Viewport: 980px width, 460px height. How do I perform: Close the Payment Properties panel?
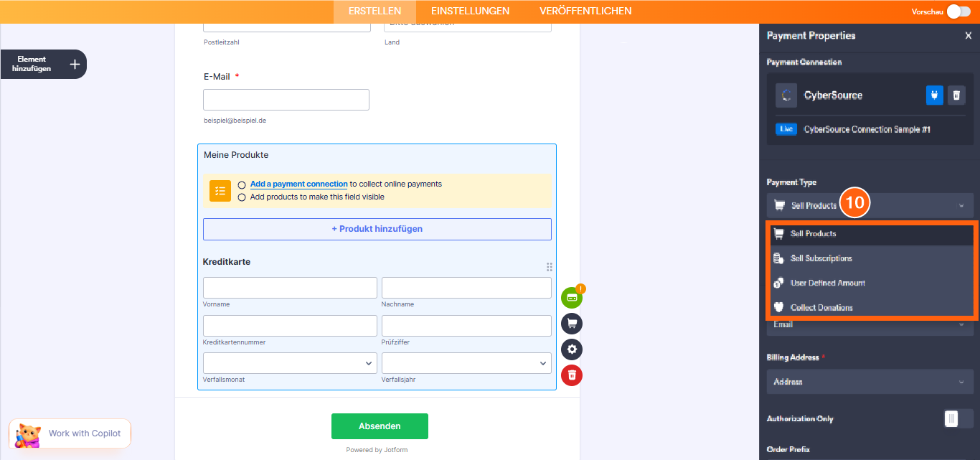pyautogui.click(x=969, y=34)
